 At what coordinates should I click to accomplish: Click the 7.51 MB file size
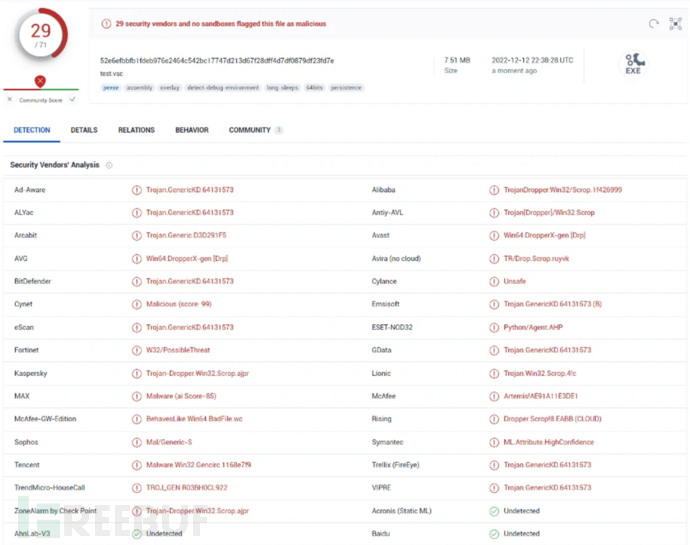coord(457,60)
